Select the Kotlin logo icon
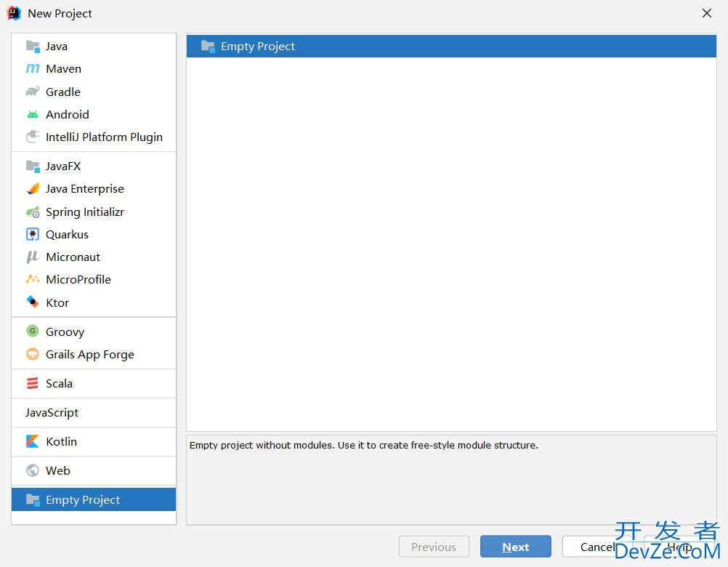This screenshot has height=567, width=728. tap(33, 442)
